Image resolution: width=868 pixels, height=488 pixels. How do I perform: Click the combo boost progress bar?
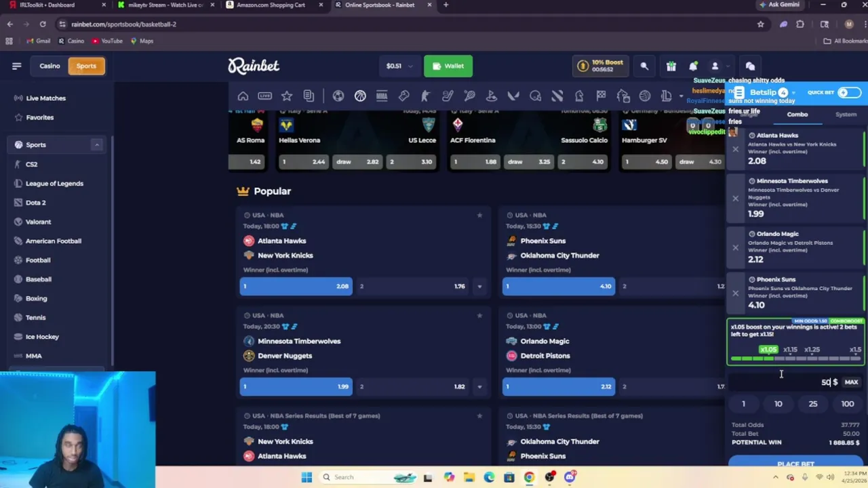pos(795,358)
